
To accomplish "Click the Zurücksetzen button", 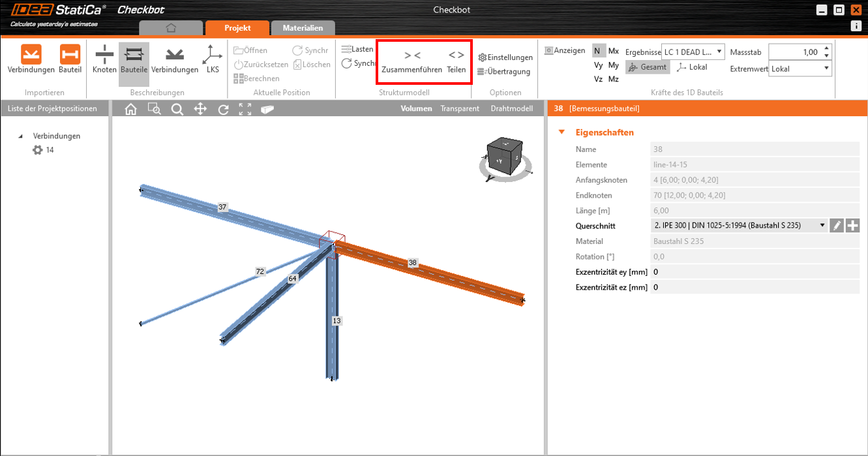I will 261,65.
